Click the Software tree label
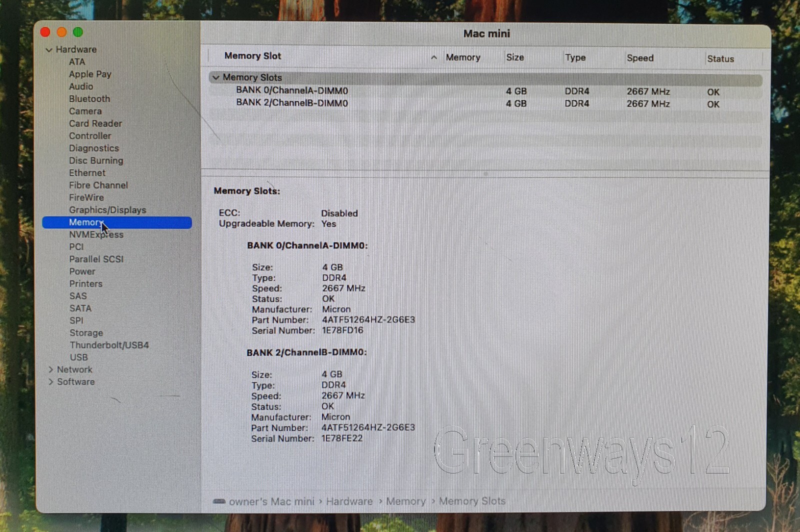This screenshot has height=532, width=800. (75, 382)
